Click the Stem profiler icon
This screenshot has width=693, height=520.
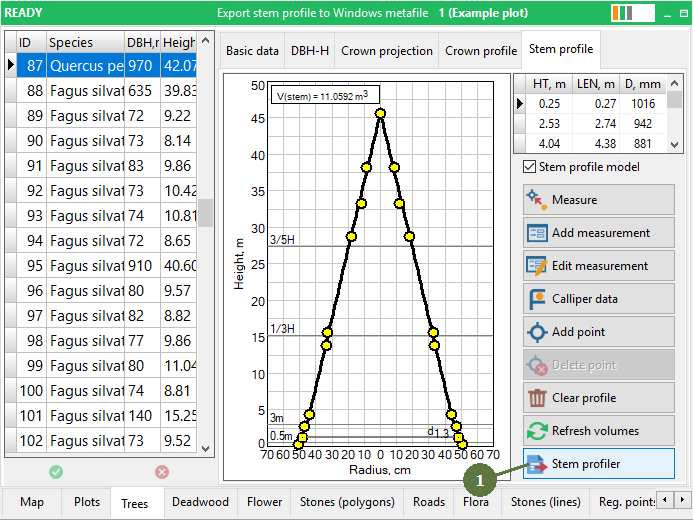point(537,464)
